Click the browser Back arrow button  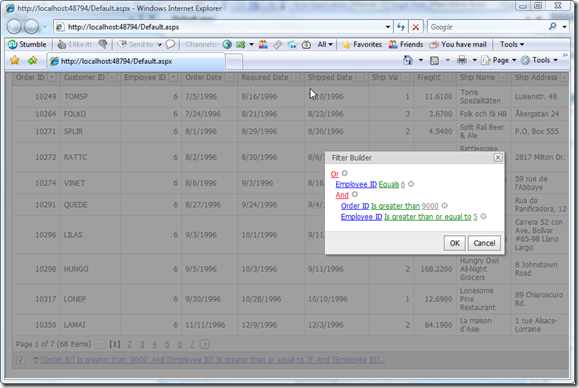[x=14, y=27]
